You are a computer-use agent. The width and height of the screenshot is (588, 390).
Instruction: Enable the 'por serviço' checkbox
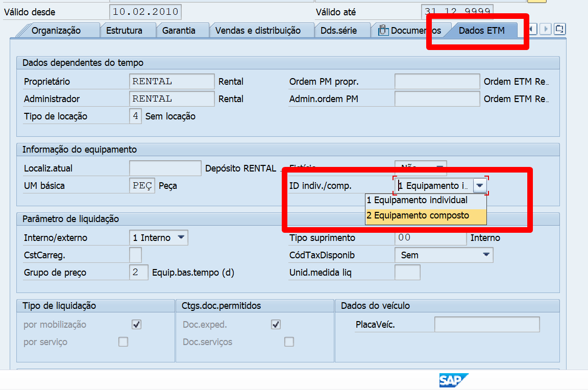pos(123,342)
